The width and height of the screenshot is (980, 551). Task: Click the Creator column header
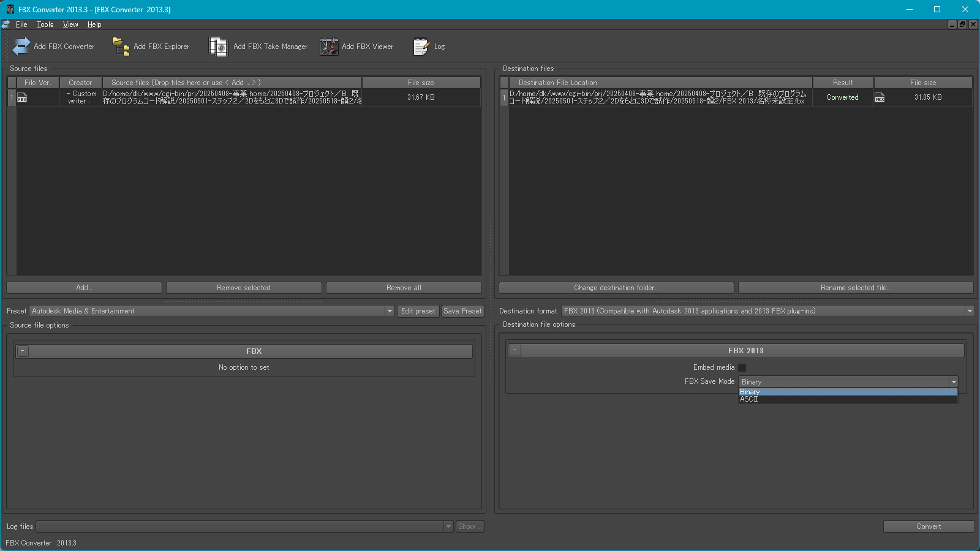pos(80,83)
